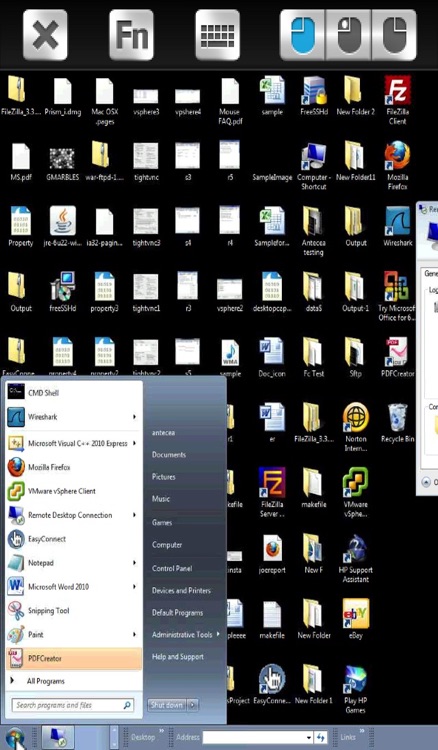The image size is (438, 750).
Task: Open the jocreport Firefox document
Action: coord(272,554)
